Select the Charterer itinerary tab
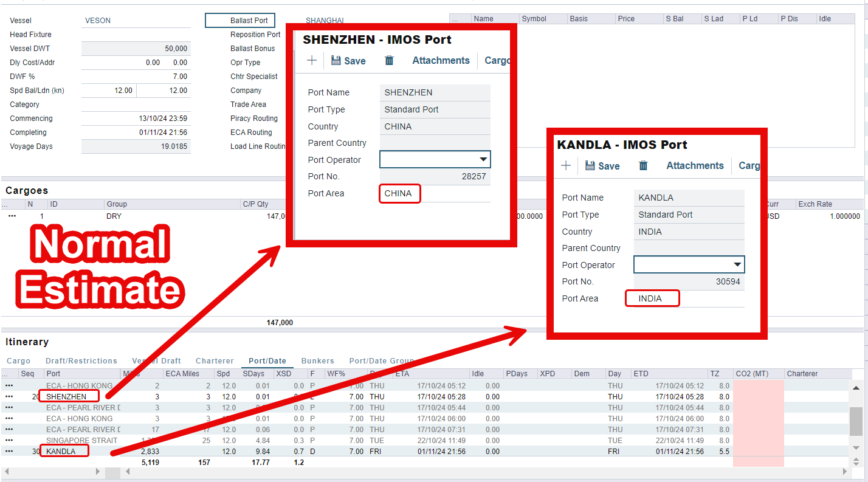Viewport: 868px width, 482px height. (x=215, y=361)
